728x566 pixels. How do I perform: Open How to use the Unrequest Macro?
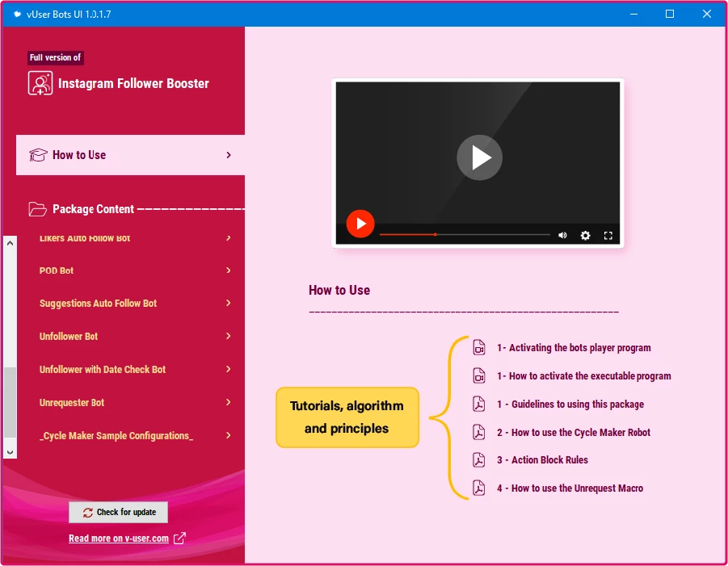(570, 488)
